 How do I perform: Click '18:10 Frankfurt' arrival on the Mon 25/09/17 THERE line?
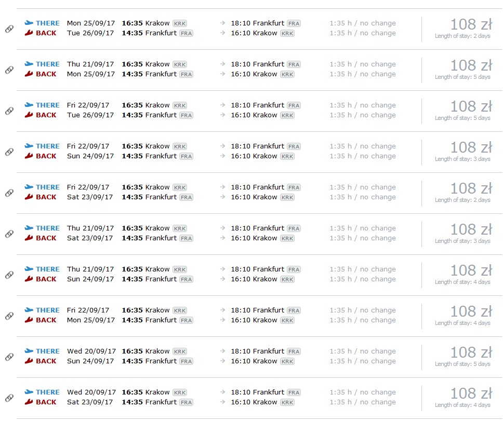(258, 23)
